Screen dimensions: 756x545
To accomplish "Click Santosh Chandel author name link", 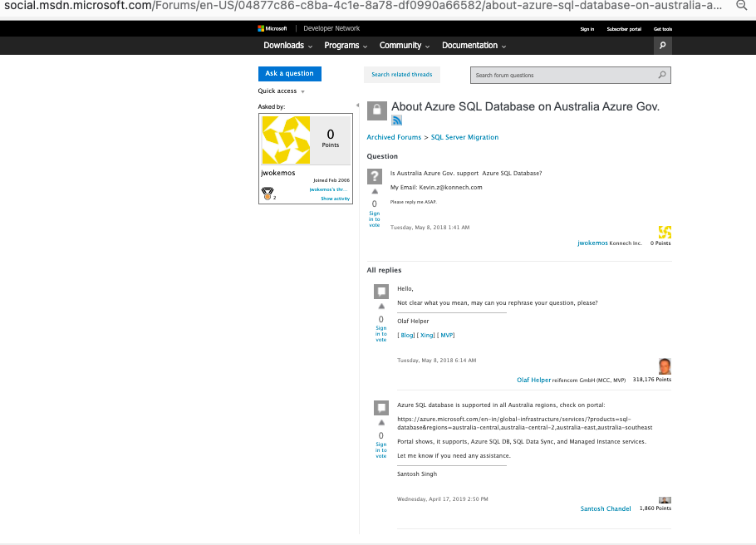I will tap(606, 508).
